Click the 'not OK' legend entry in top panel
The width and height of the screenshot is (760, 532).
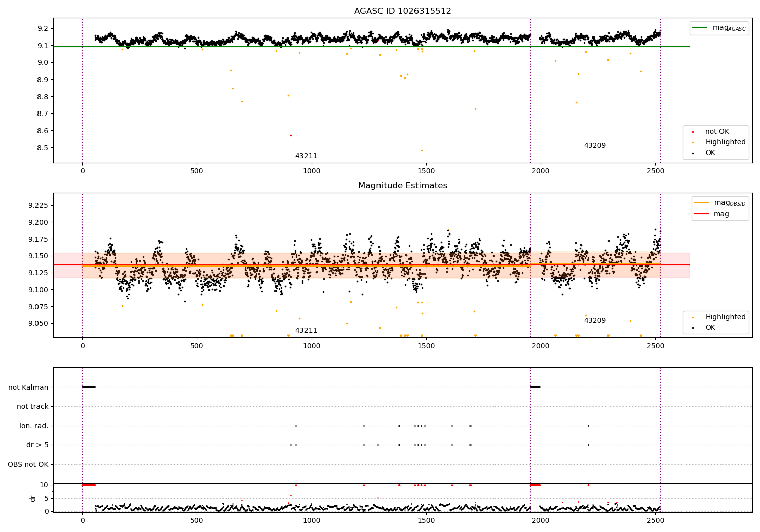pos(717,131)
